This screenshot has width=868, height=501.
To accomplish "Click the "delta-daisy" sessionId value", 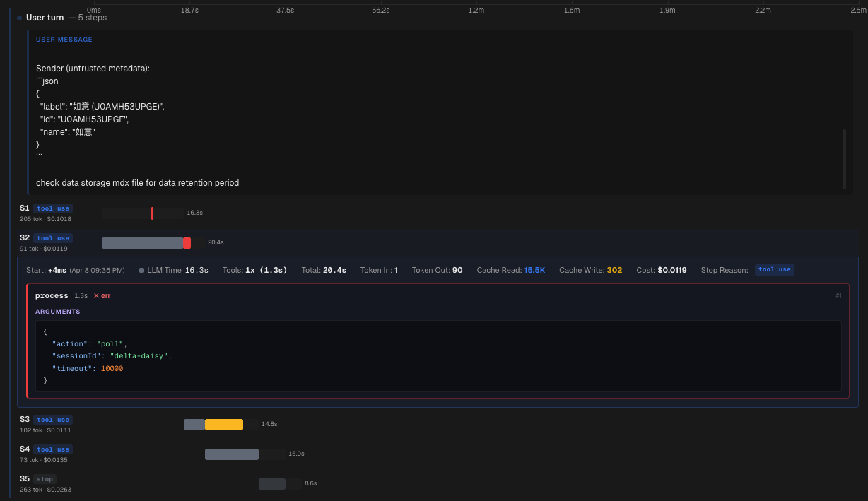I will point(141,355).
